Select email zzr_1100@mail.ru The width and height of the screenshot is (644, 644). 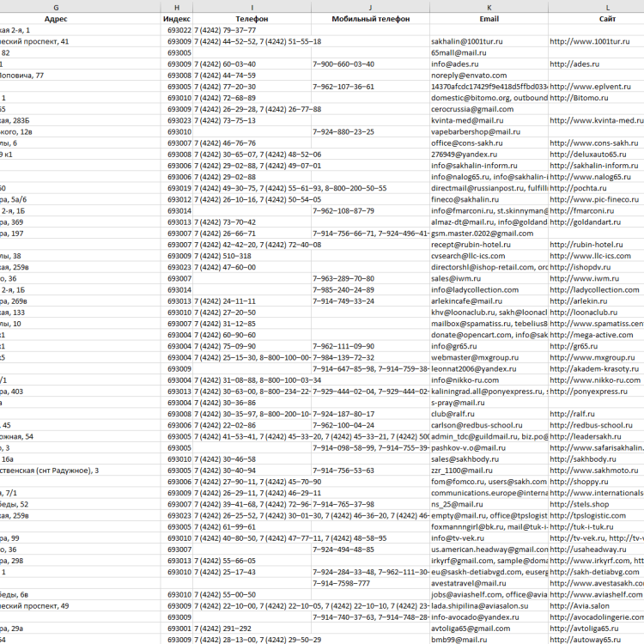[462, 471]
